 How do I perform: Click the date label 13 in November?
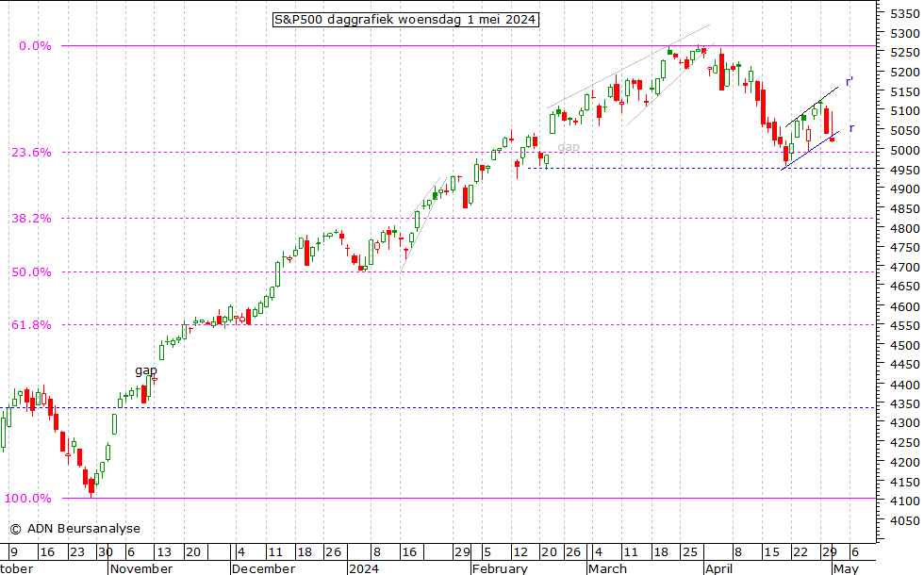click(164, 552)
